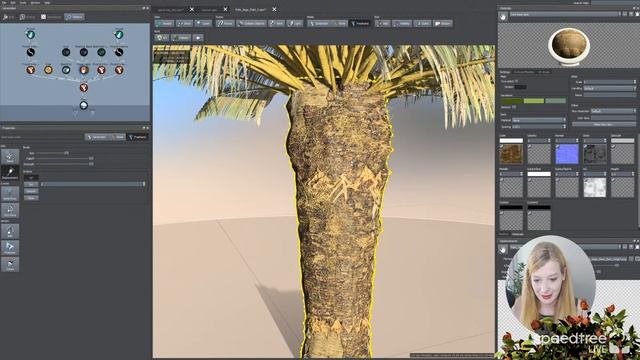Pick the grayish-green variation color swatch
This screenshot has height=360, width=640.
pos(556,100)
